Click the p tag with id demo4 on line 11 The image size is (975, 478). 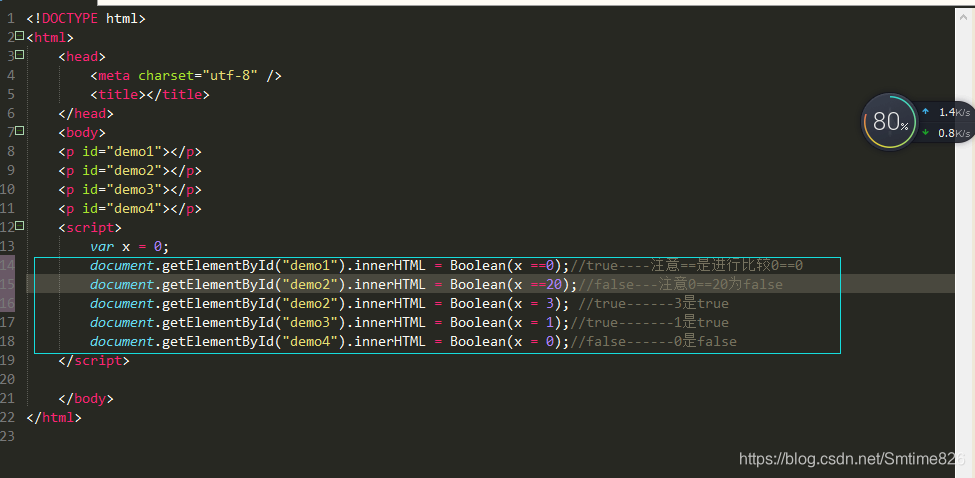[130, 208]
